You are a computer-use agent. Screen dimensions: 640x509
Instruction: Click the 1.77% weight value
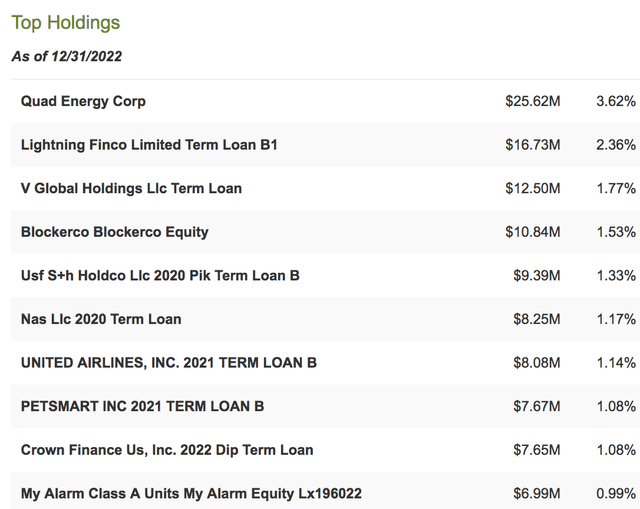pyautogui.click(x=616, y=189)
